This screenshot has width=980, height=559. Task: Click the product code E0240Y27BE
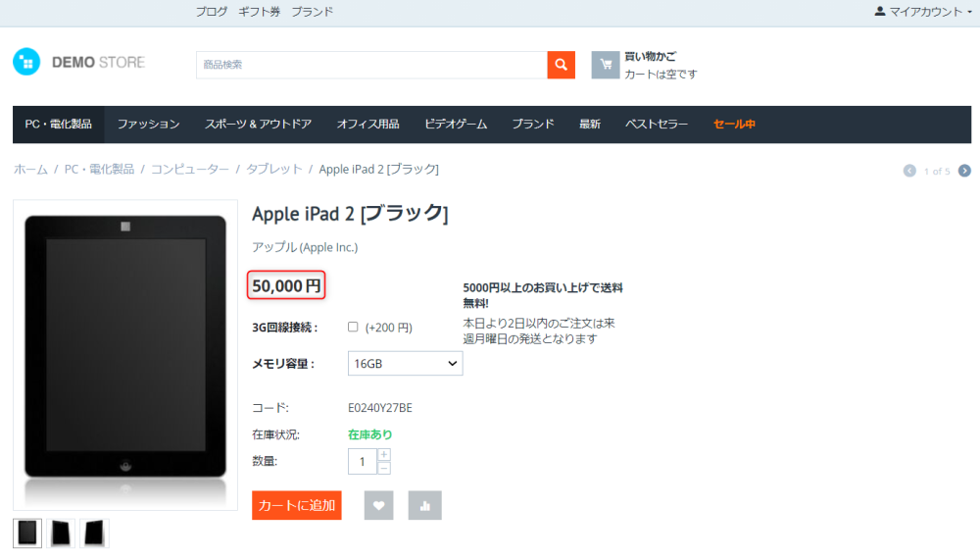[380, 408]
